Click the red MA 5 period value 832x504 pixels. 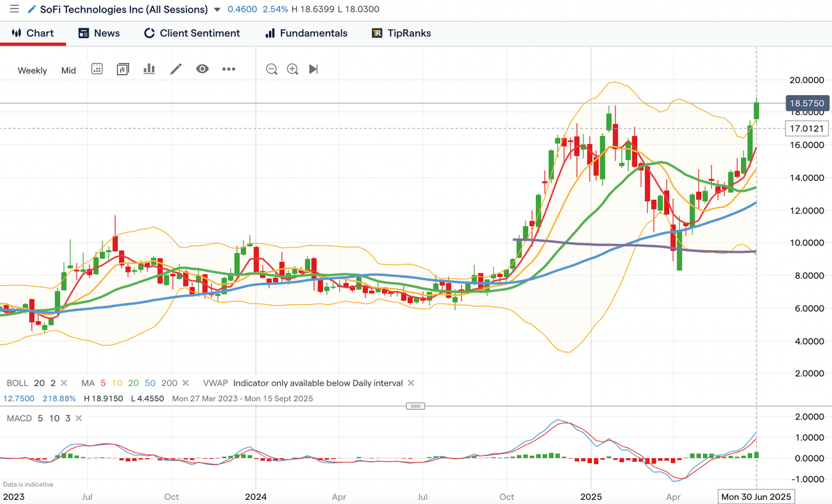(102, 383)
